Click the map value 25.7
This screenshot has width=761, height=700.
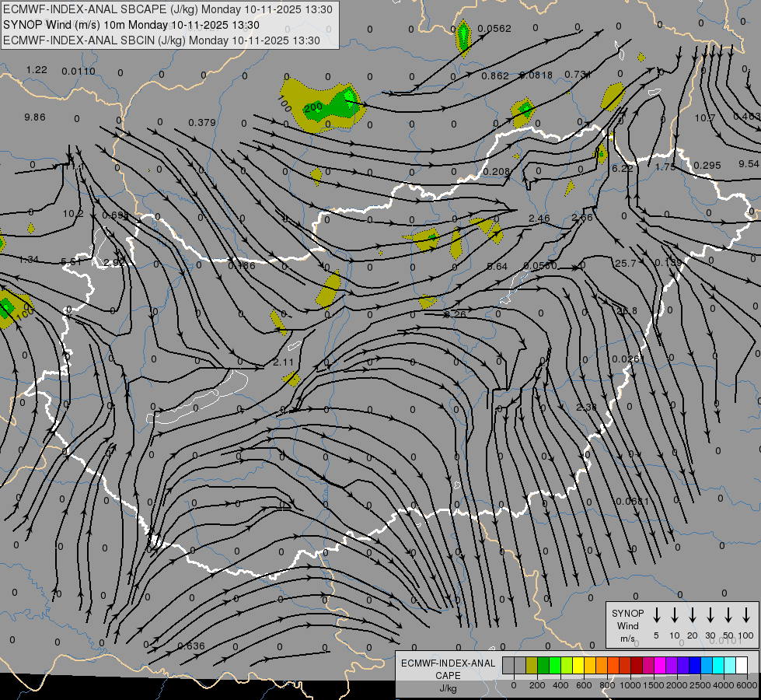[x=625, y=264]
